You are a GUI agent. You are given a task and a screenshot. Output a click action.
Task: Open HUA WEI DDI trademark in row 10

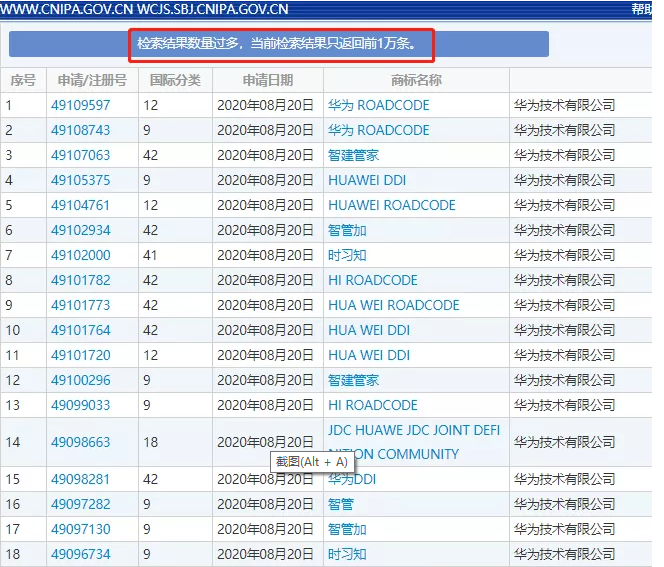[369, 330]
